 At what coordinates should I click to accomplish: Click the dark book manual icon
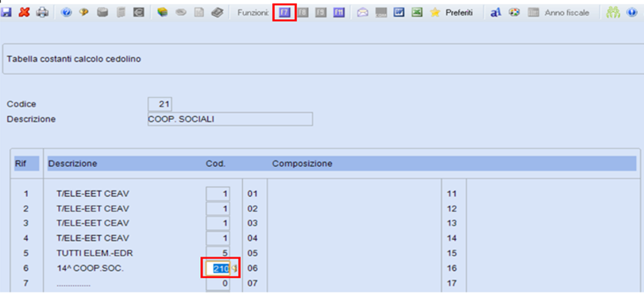[x=218, y=13]
